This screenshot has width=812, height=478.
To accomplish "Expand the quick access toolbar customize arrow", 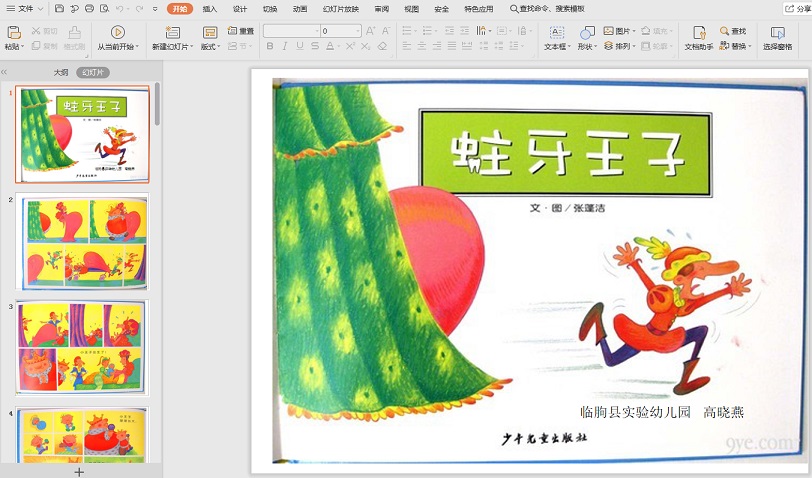I will click(155, 9).
